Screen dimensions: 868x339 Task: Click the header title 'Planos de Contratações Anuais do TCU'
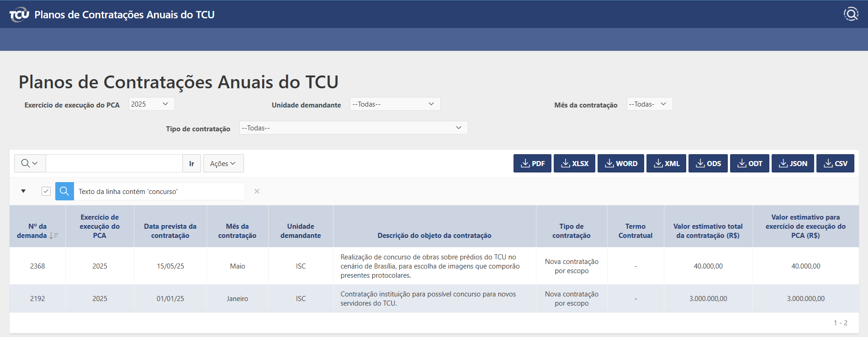point(125,15)
